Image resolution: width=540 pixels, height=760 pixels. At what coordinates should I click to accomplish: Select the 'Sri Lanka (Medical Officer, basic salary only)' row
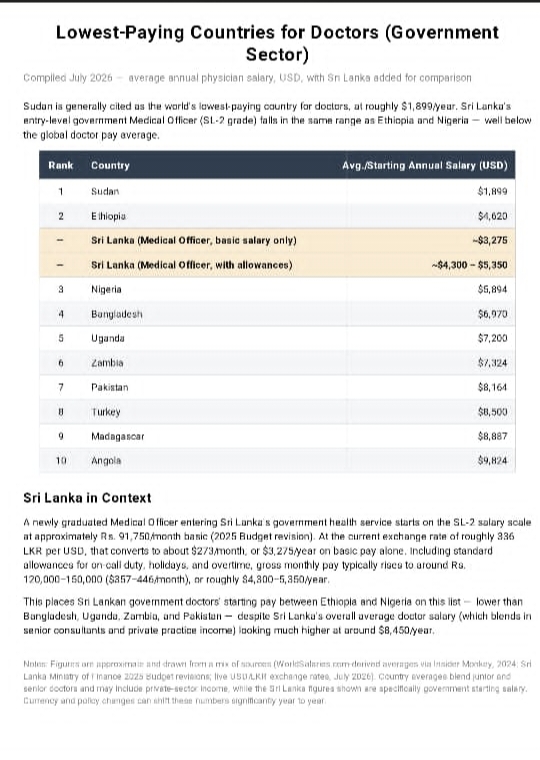click(277, 240)
